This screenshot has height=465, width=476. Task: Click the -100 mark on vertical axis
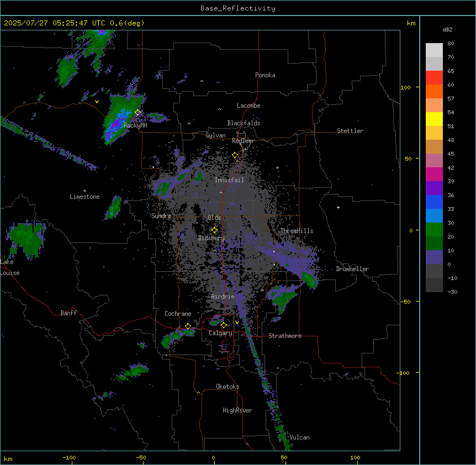(404, 373)
